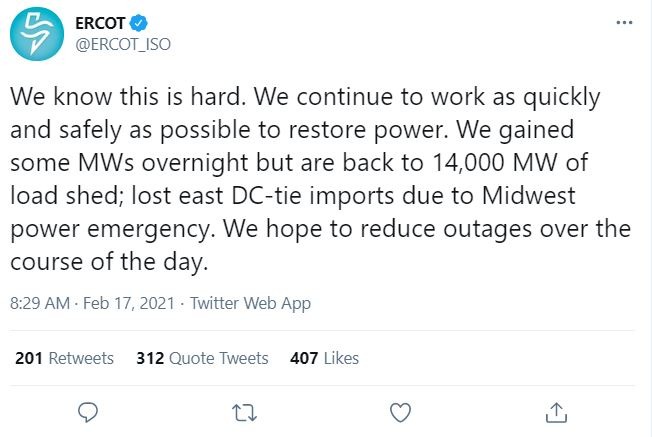Image resolution: width=652 pixels, height=437 pixels.
Task: Show the 407 Likes list
Action: click(x=324, y=358)
